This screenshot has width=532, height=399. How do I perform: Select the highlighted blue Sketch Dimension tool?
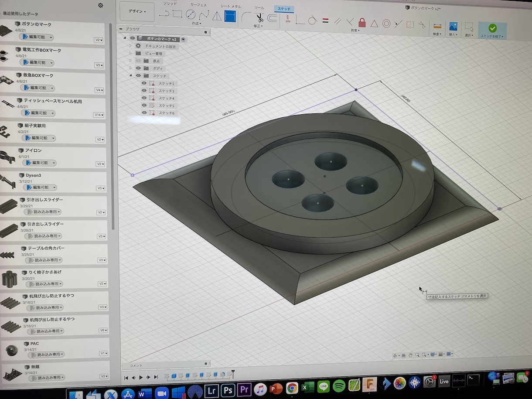(x=230, y=17)
